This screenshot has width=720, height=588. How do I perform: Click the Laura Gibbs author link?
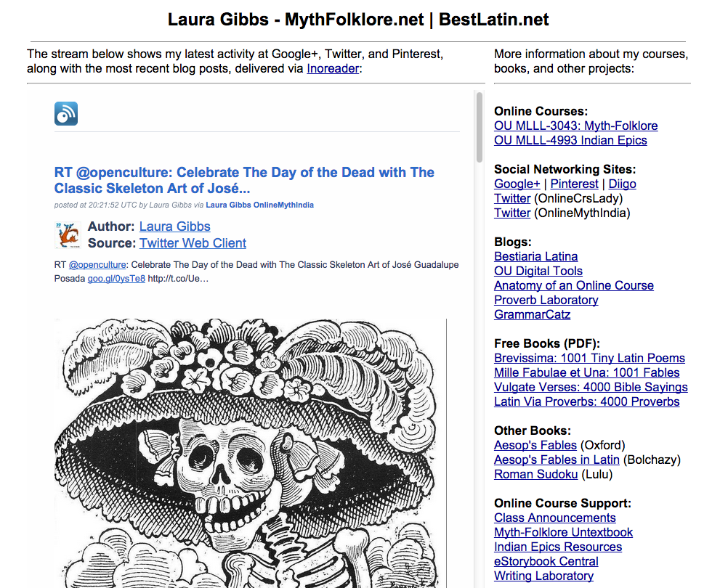point(174,226)
